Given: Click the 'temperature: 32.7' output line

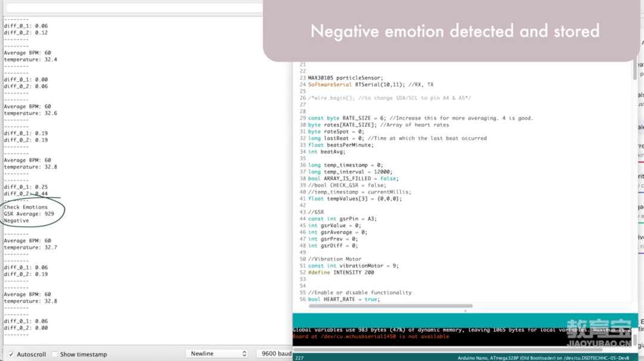Looking at the screenshot, I should coord(30,247).
